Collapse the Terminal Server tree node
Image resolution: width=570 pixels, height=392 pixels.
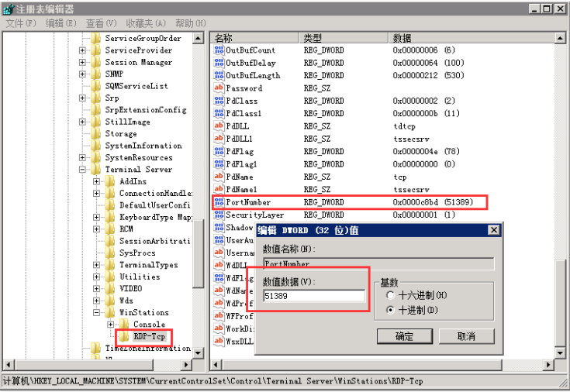(x=83, y=170)
